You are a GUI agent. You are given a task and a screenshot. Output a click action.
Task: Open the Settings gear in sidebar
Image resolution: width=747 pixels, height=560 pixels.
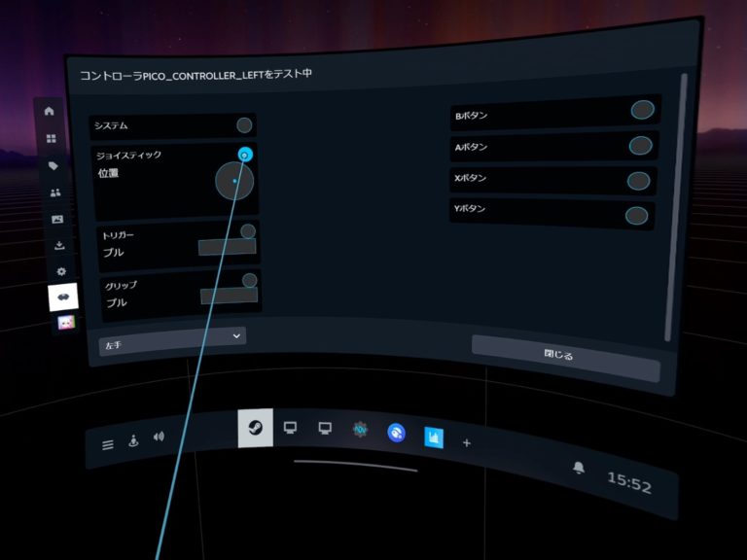click(60, 271)
